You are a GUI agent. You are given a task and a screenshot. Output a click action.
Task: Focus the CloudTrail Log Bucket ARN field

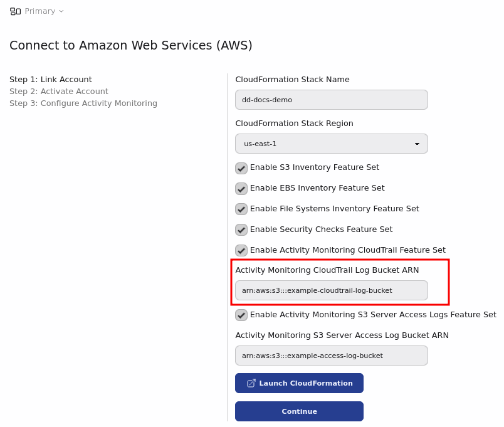click(331, 290)
